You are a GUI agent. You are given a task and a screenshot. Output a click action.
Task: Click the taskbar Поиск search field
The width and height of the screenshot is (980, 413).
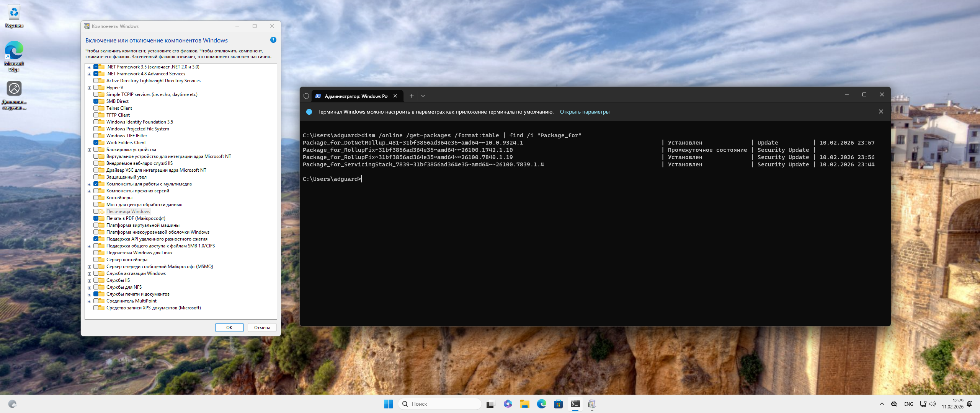point(440,404)
